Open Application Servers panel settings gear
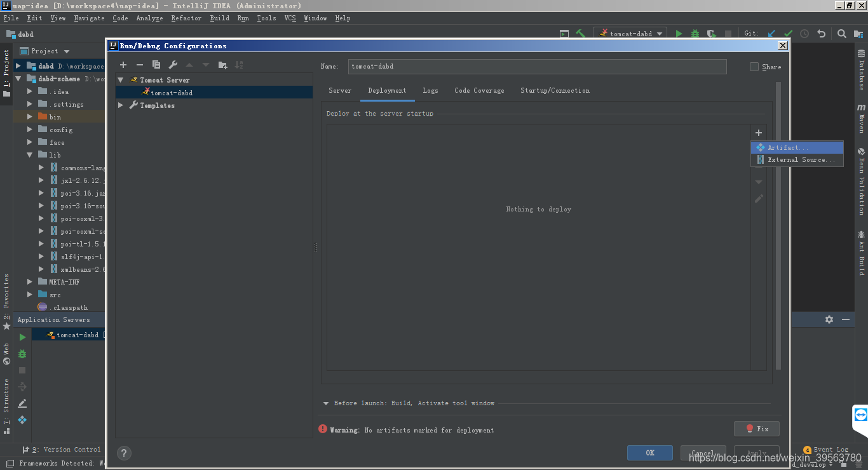 (829, 319)
